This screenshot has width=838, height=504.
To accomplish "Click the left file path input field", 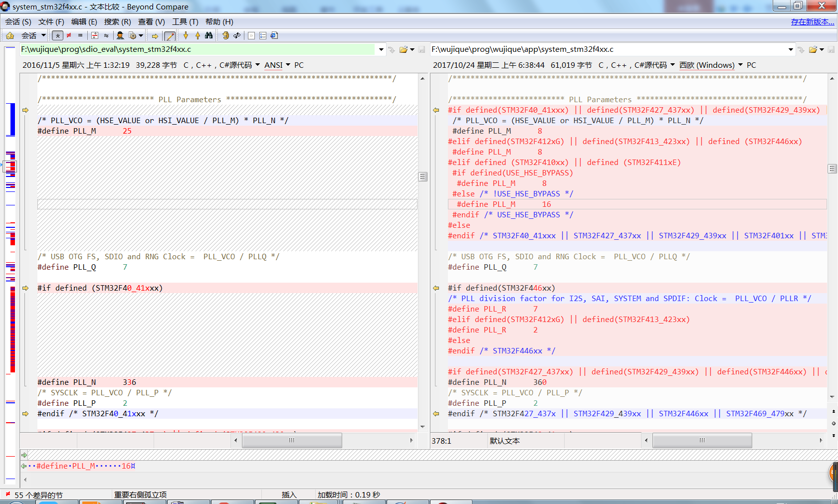I will tap(198, 49).
